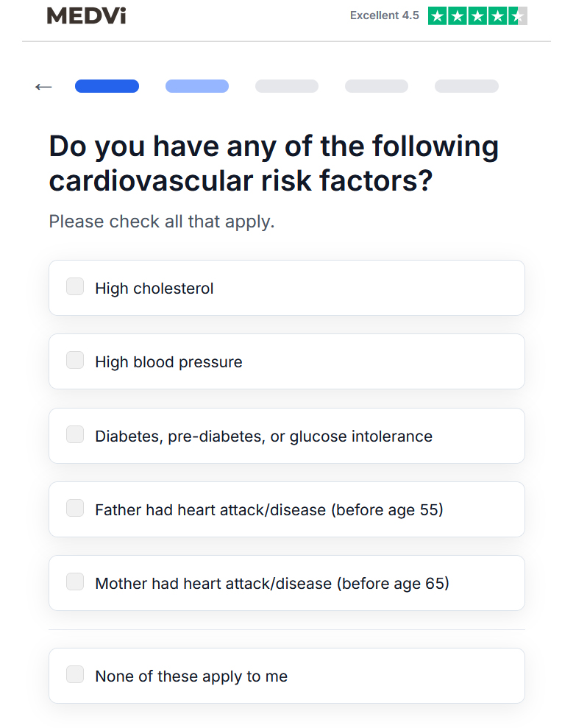This screenshot has width=562, height=728.
Task: Click the Mother had heart attack option label
Action: (x=272, y=584)
